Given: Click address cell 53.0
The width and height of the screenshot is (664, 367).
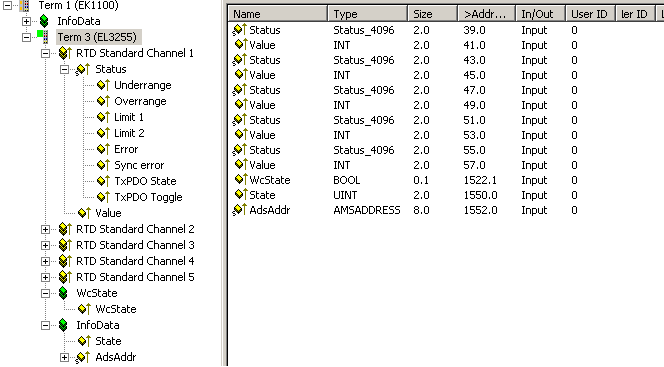Looking at the screenshot, I should pos(474,135).
